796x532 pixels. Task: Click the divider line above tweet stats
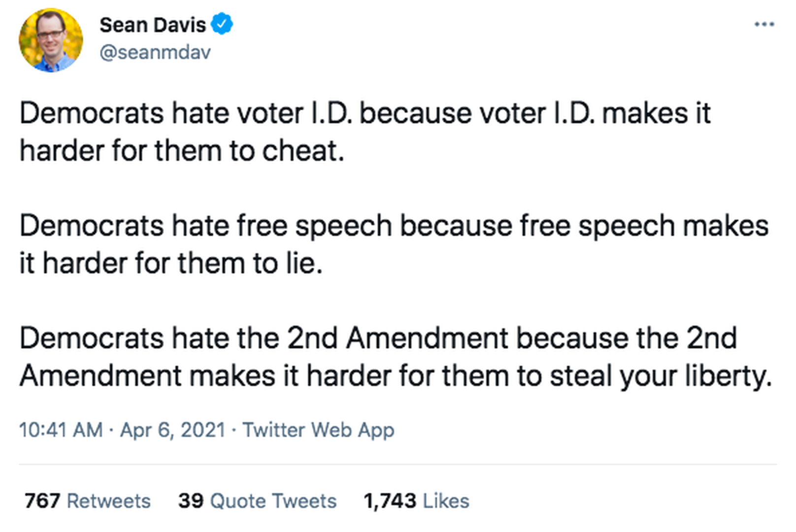398,464
